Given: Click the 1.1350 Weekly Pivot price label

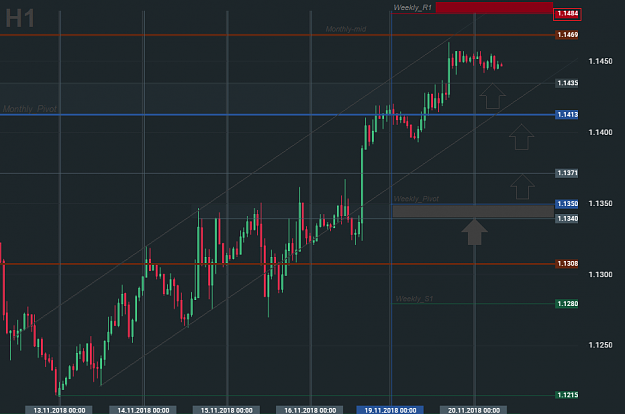Looking at the screenshot, I should tap(567, 204).
